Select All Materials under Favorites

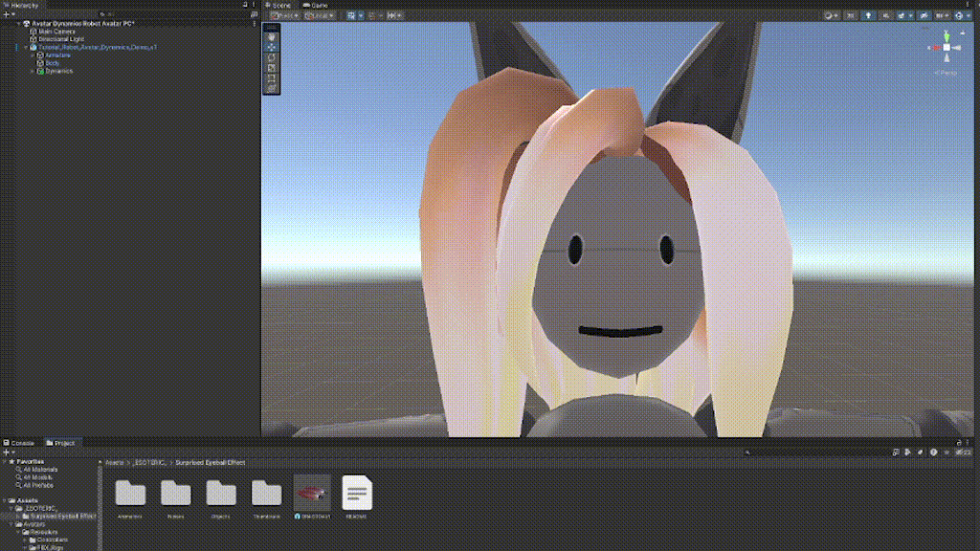[x=38, y=470]
